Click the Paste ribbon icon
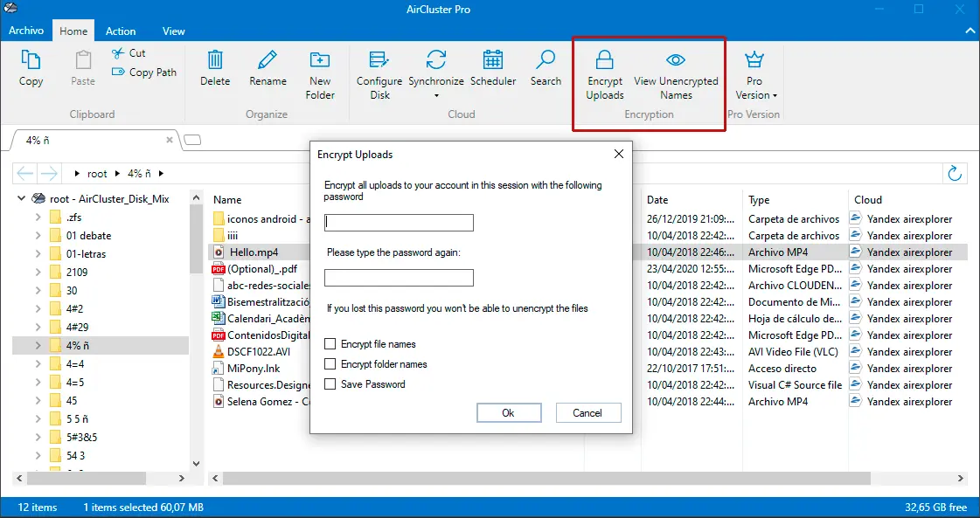 82,60
